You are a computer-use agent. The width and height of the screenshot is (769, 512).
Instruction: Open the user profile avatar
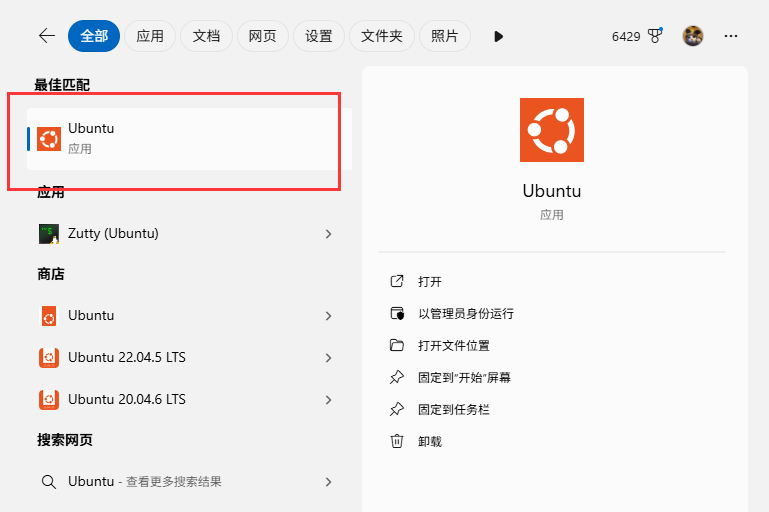coord(693,36)
